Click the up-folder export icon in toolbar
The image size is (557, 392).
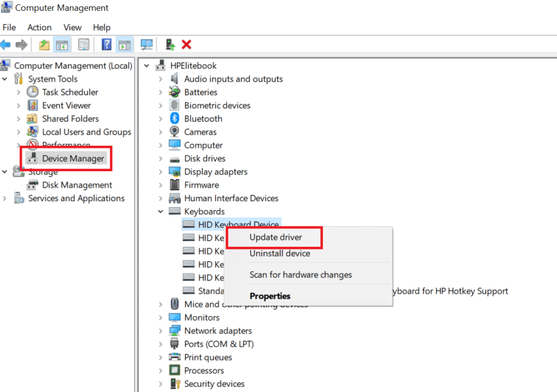pyautogui.click(x=44, y=44)
